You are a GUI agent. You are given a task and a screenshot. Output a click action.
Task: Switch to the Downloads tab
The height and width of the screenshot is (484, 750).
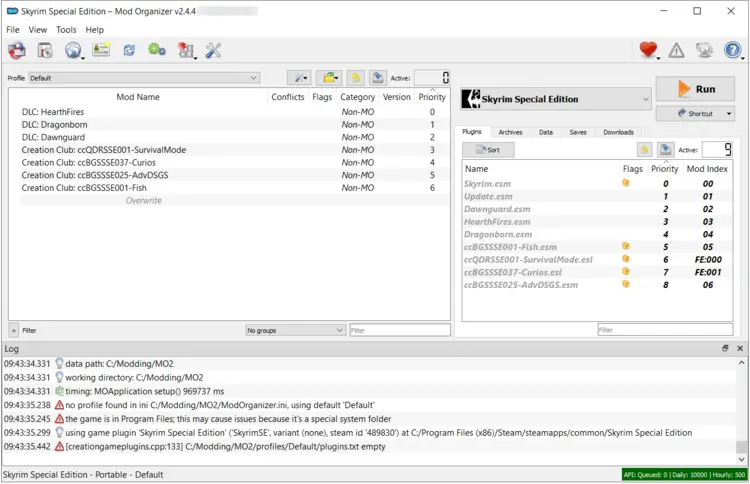[x=618, y=132]
